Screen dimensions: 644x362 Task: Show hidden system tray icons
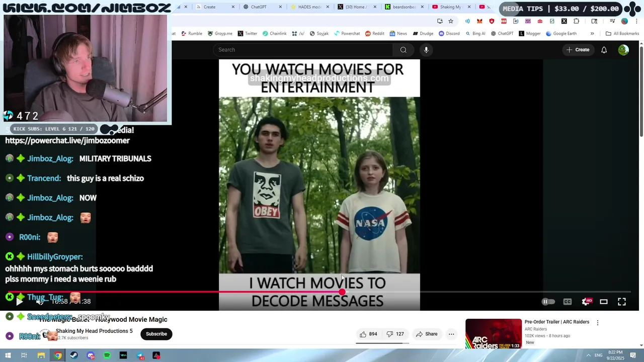click(x=589, y=355)
